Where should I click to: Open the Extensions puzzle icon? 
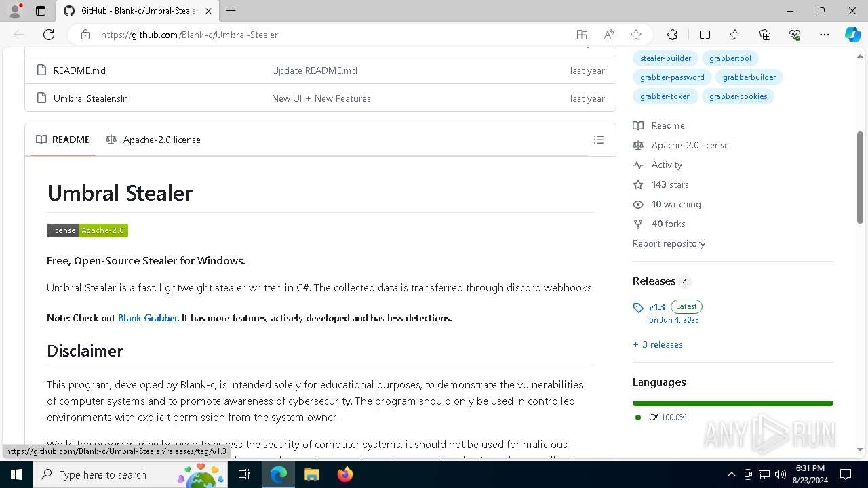[672, 35]
